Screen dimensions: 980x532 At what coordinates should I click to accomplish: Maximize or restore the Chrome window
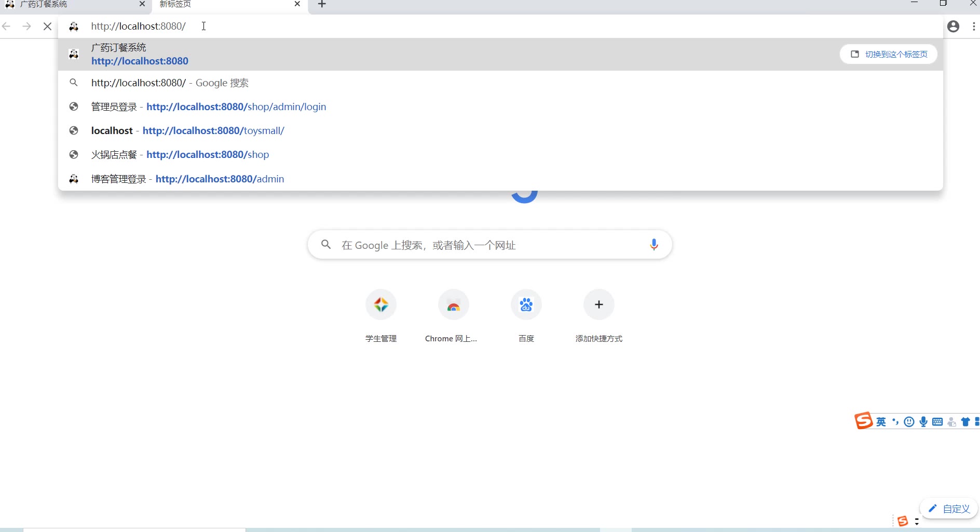point(944,3)
